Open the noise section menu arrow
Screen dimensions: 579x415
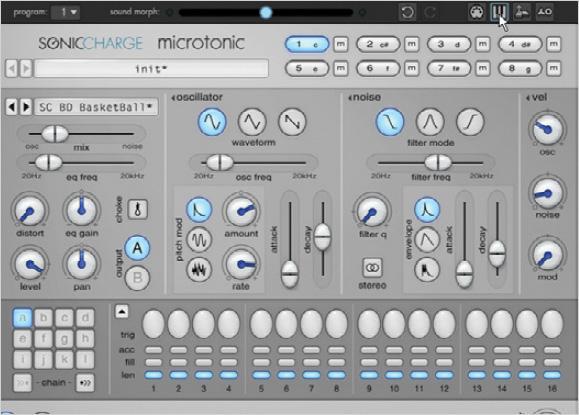[350, 98]
